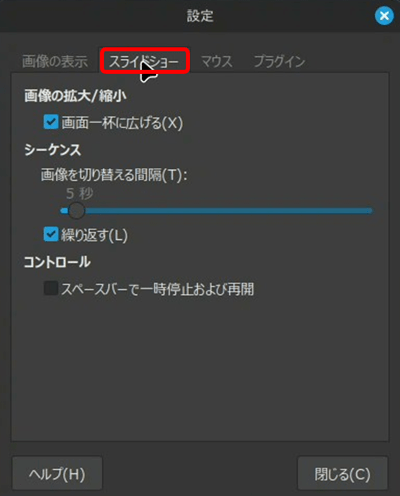This screenshot has width=400, height=496.
Task: Go to the プラグイン tab
Action: pos(279,62)
